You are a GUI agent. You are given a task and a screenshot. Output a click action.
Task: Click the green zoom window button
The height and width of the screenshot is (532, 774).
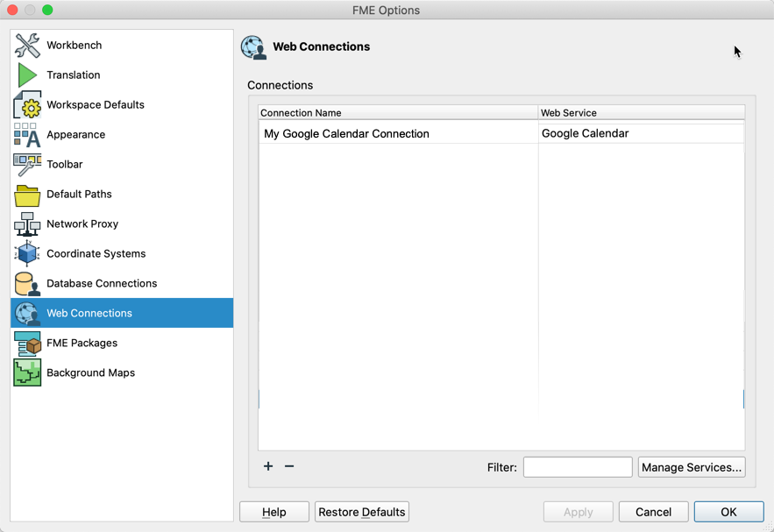[x=47, y=10]
